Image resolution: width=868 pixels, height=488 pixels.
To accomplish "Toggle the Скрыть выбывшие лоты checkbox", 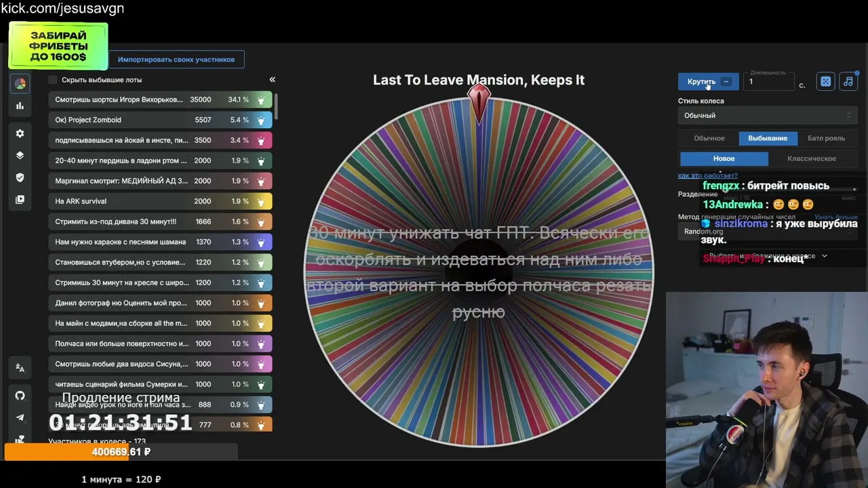I will click(53, 80).
